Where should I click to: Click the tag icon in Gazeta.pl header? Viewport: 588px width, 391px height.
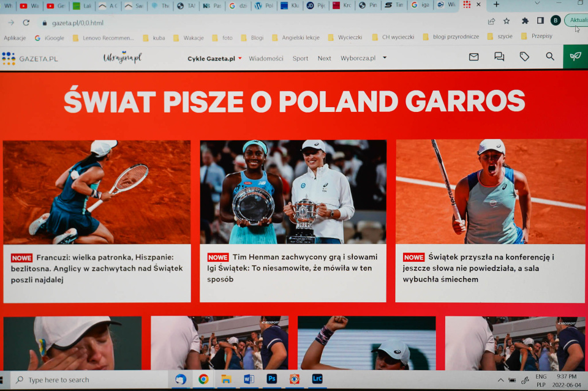[524, 56]
